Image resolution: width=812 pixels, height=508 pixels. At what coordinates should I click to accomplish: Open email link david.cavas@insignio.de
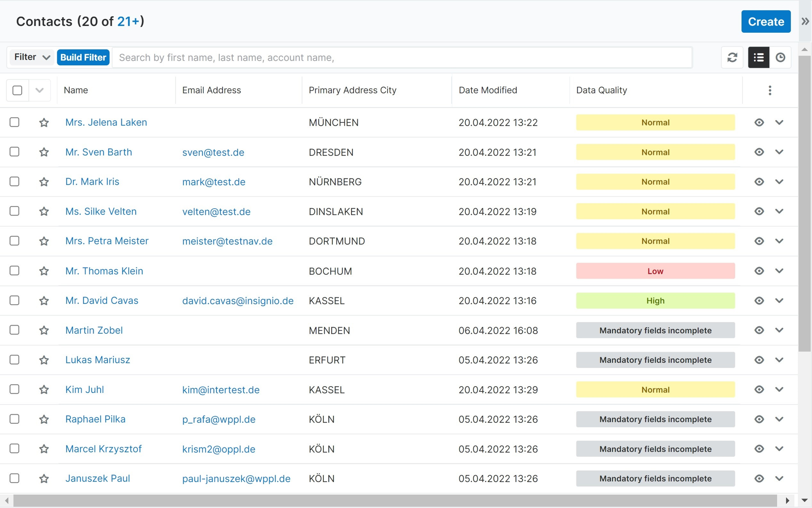237,301
